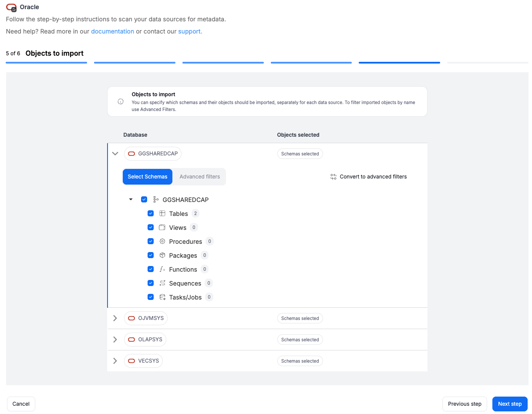532x414 pixels.
Task: Click the GGSHAREDCAP Schemas selected badge
Action: 300,154
